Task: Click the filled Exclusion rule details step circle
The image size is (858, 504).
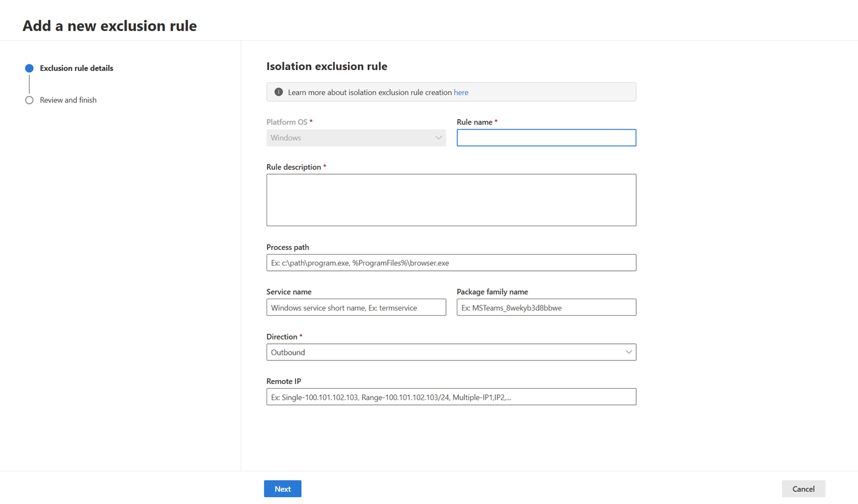Action: click(x=29, y=68)
